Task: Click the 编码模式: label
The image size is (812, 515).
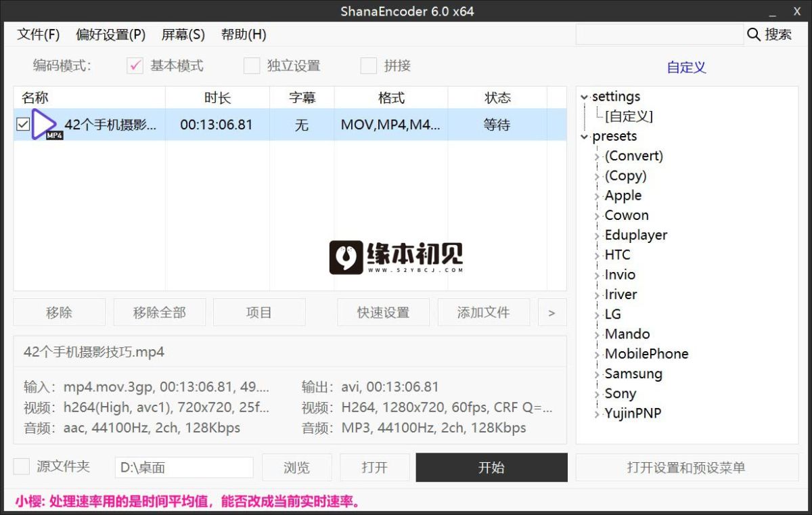Action: [62, 66]
